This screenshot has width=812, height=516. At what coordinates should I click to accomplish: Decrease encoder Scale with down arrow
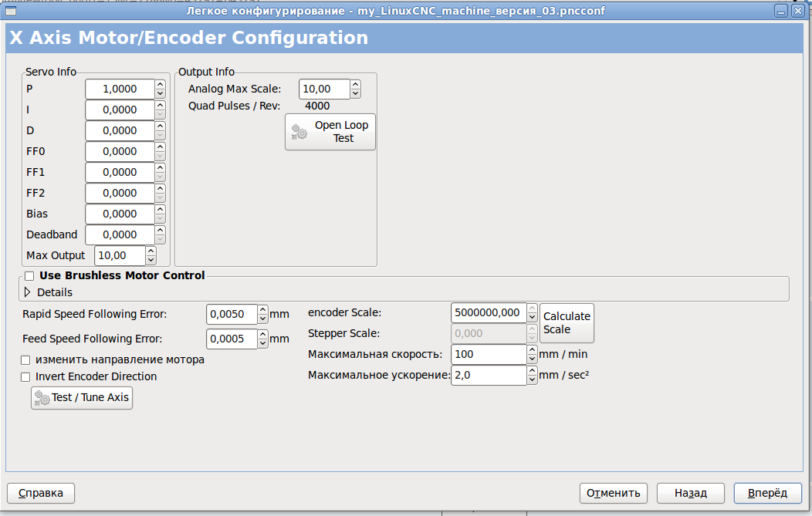pyautogui.click(x=532, y=317)
